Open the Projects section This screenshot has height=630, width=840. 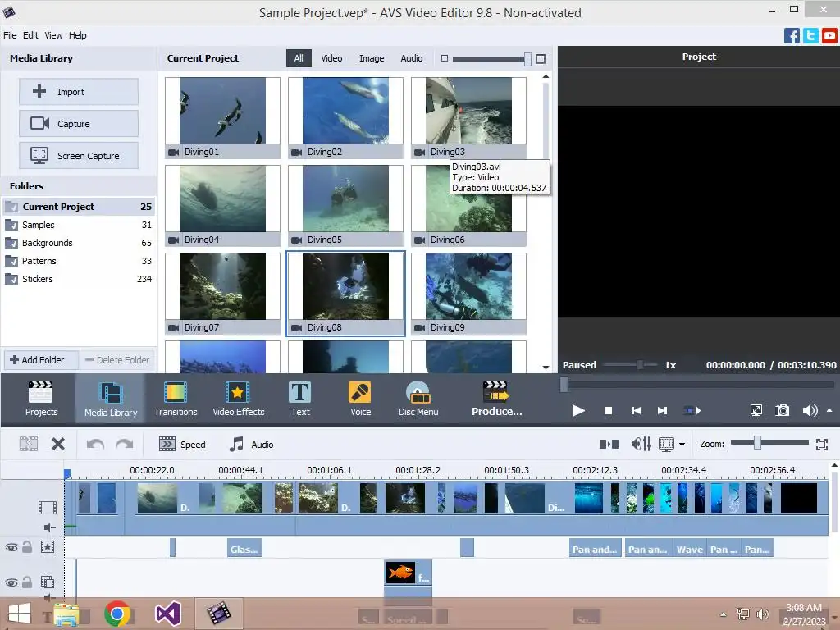tap(41, 399)
